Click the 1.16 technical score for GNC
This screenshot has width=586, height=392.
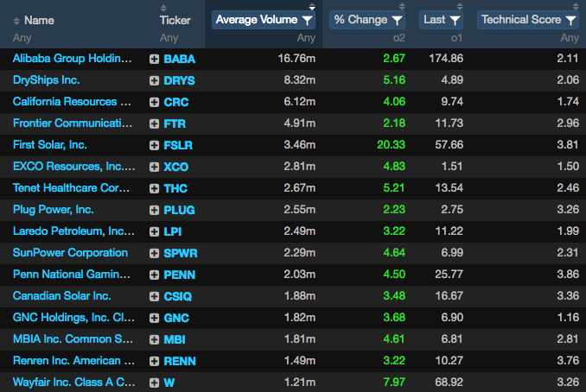(568, 318)
